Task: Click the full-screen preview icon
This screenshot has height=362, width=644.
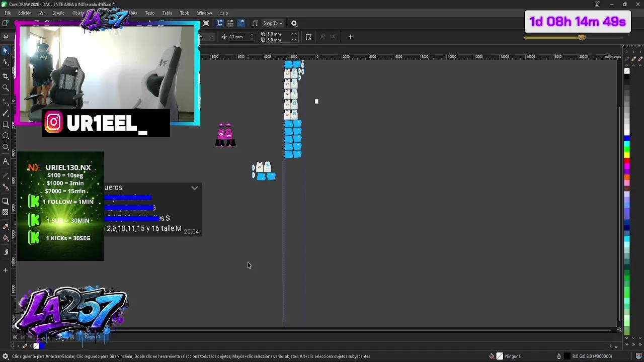Action: click(x=206, y=23)
